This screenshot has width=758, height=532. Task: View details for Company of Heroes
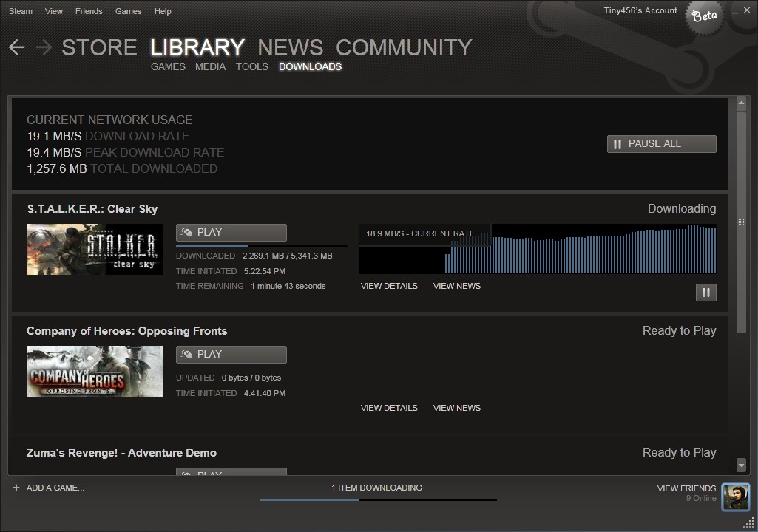tap(389, 408)
